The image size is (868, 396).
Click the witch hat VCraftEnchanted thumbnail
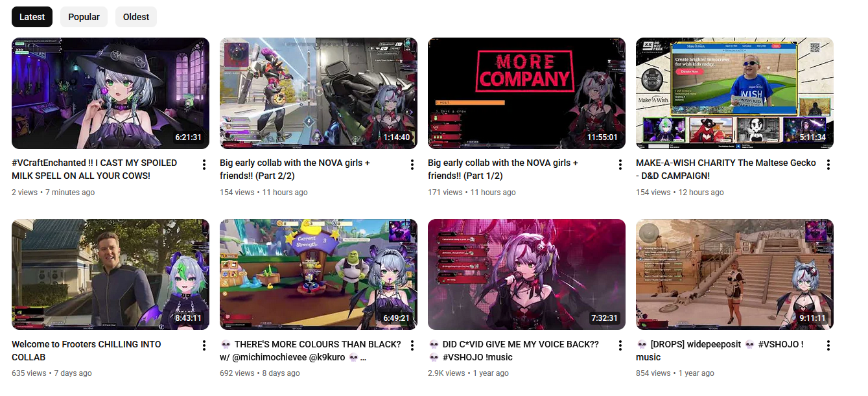[110, 93]
